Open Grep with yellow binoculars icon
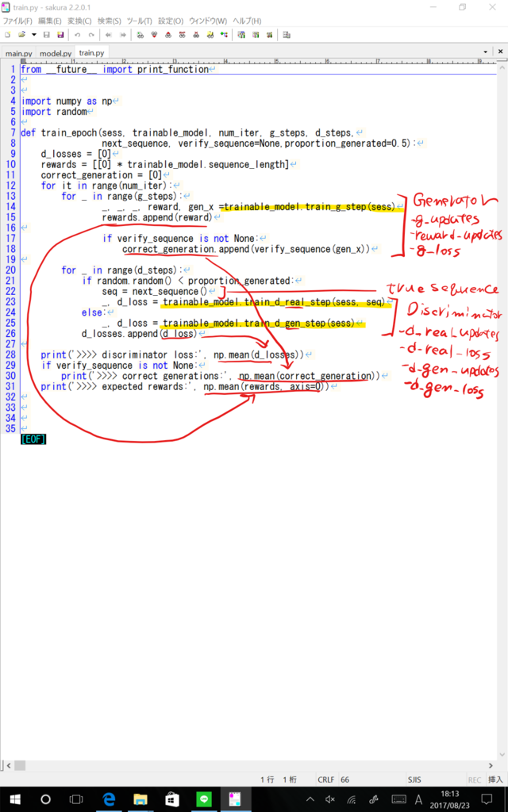The image size is (508, 812). (x=210, y=35)
